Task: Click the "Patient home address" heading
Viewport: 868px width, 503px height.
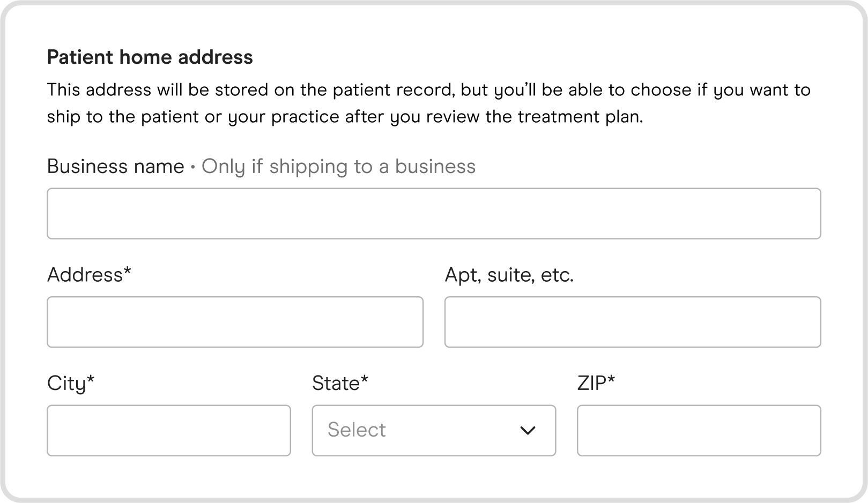Action: (150, 57)
